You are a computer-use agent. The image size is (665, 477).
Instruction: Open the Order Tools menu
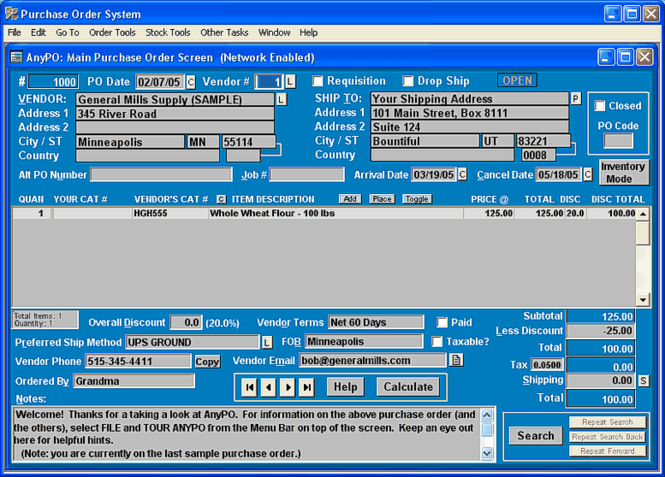tap(112, 33)
